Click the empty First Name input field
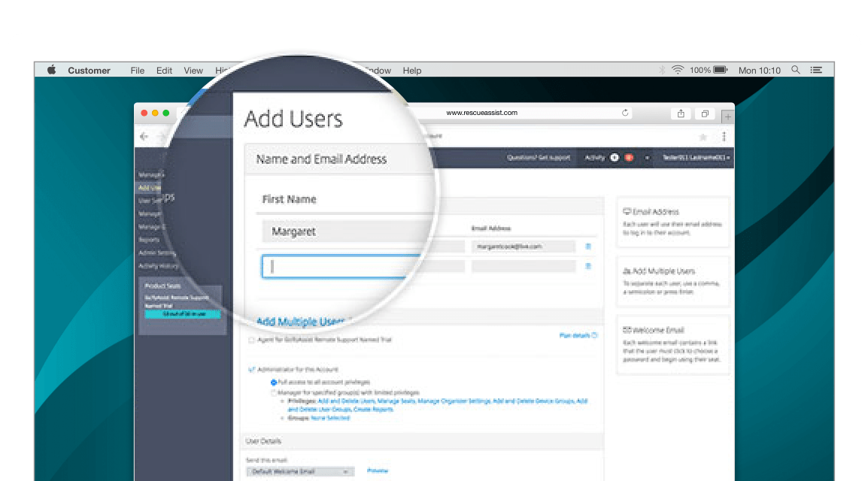Viewport: 868px width, 481px height. coord(338,267)
